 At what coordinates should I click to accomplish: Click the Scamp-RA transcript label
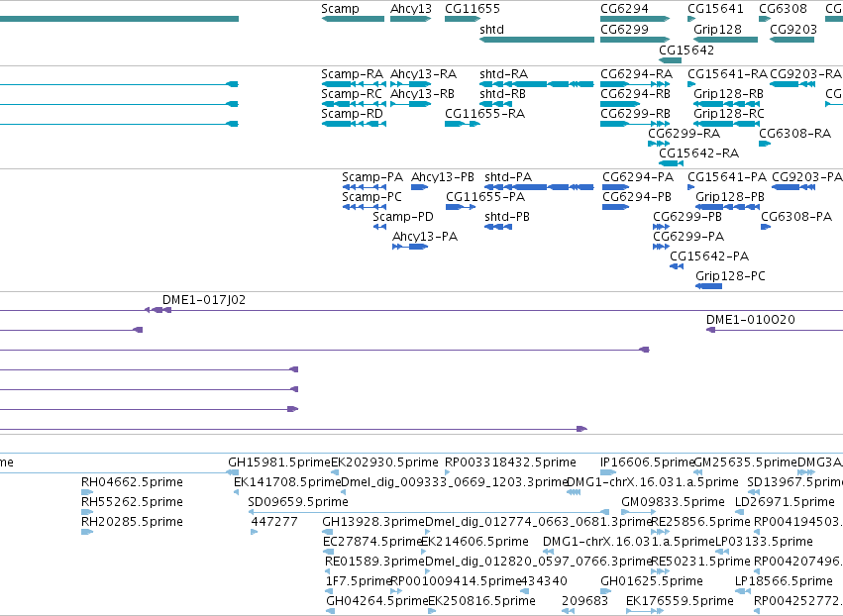tap(352, 73)
